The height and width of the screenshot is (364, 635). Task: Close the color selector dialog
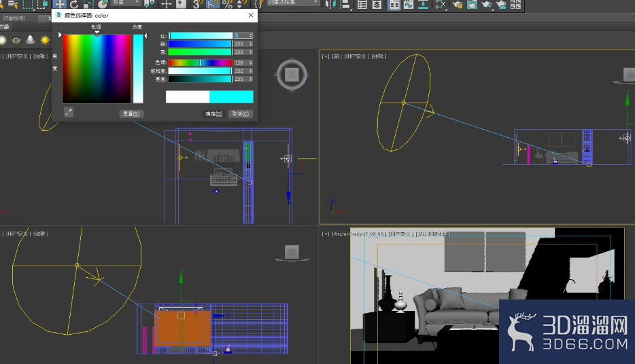pos(251,15)
